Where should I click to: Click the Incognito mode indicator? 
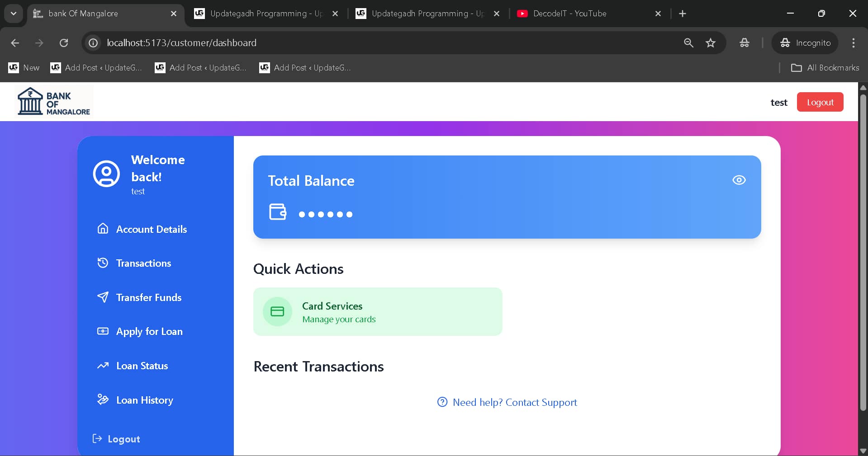tap(805, 42)
